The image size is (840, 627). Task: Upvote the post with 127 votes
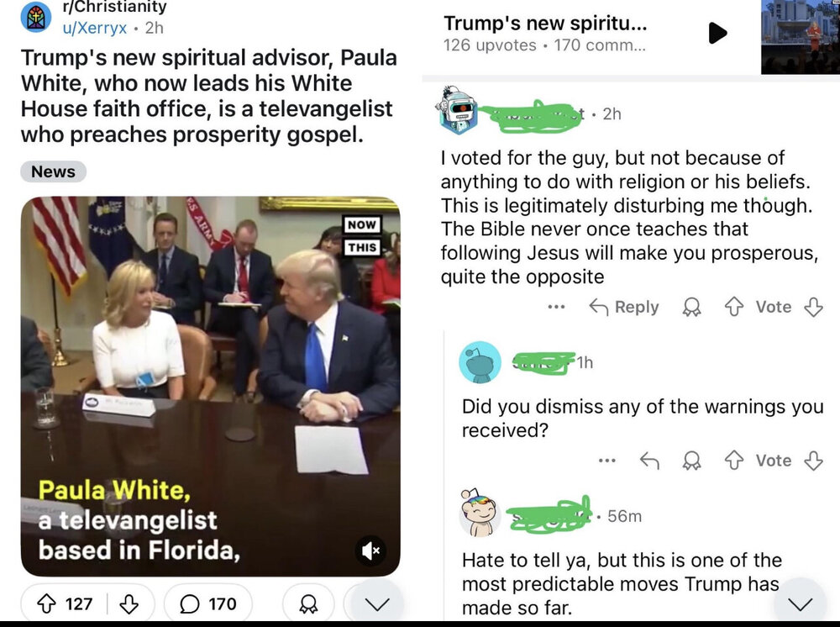tap(46, 604)
